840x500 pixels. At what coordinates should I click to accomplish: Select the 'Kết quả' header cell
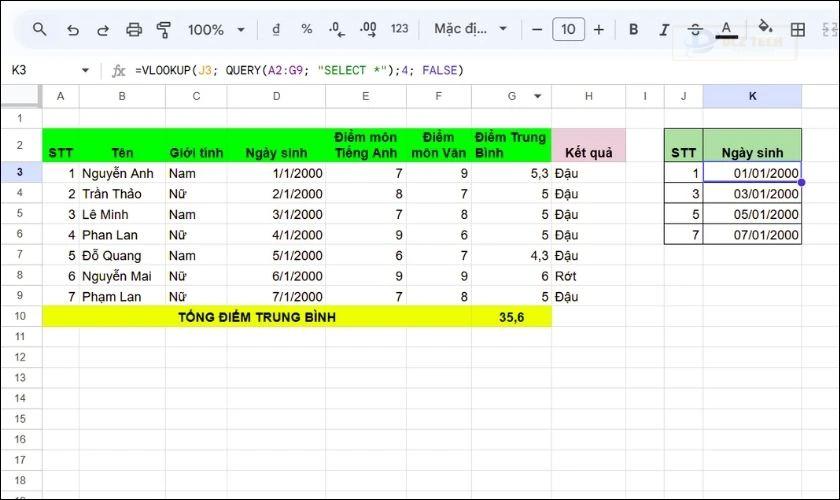[588, 145]
